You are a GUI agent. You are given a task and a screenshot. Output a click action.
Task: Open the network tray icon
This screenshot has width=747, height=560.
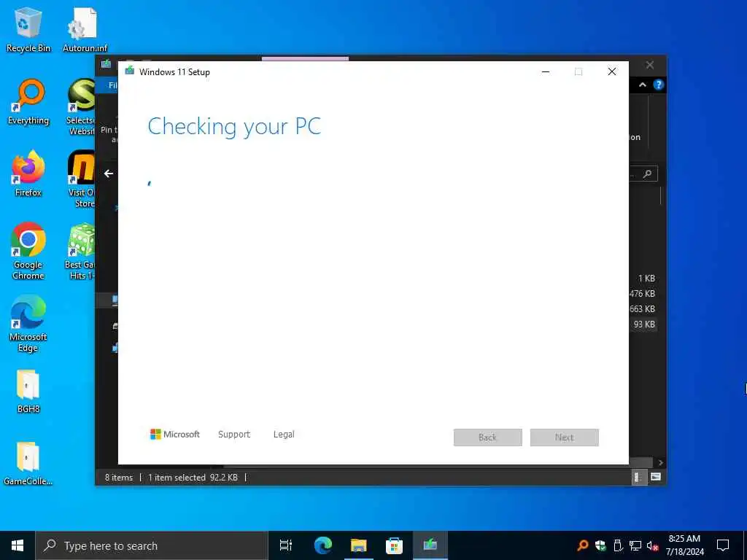[635, 545]
